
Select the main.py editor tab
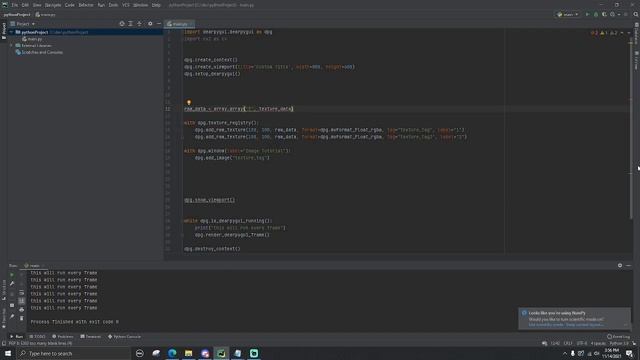pos(180,24)
